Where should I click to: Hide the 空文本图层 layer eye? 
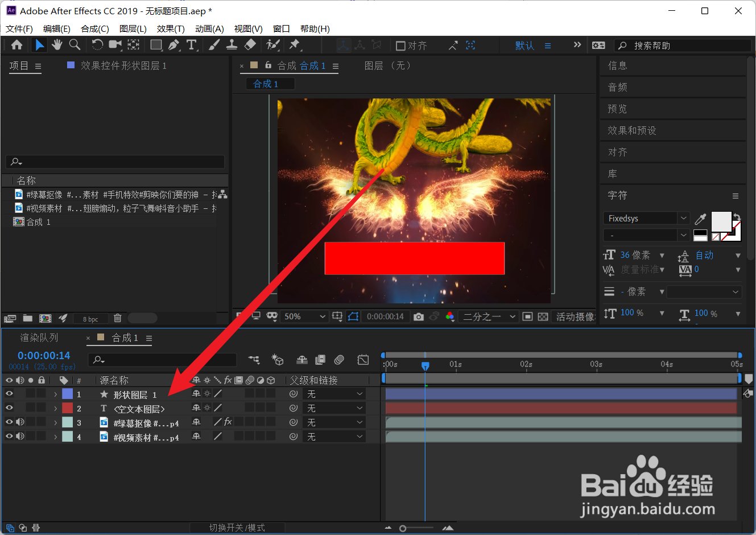(x=9, y=408)
